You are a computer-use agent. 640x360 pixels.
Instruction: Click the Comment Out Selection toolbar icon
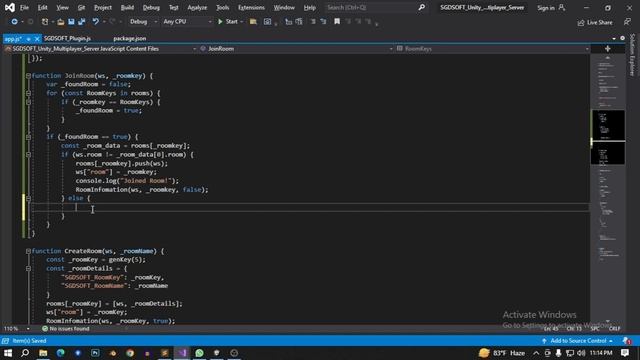(x=313, y=22)
